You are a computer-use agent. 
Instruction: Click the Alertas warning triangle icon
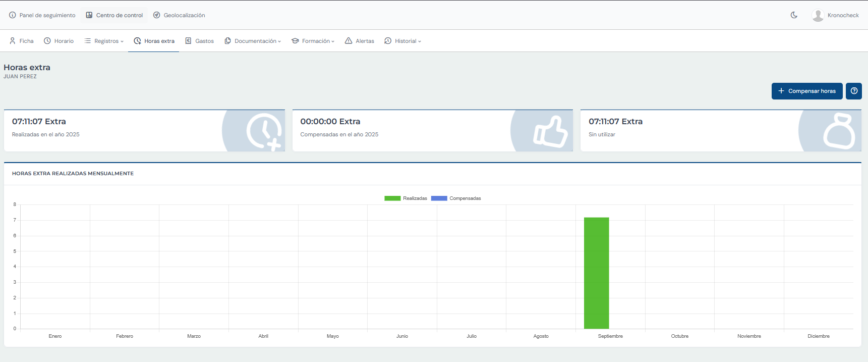coord(349,41)
